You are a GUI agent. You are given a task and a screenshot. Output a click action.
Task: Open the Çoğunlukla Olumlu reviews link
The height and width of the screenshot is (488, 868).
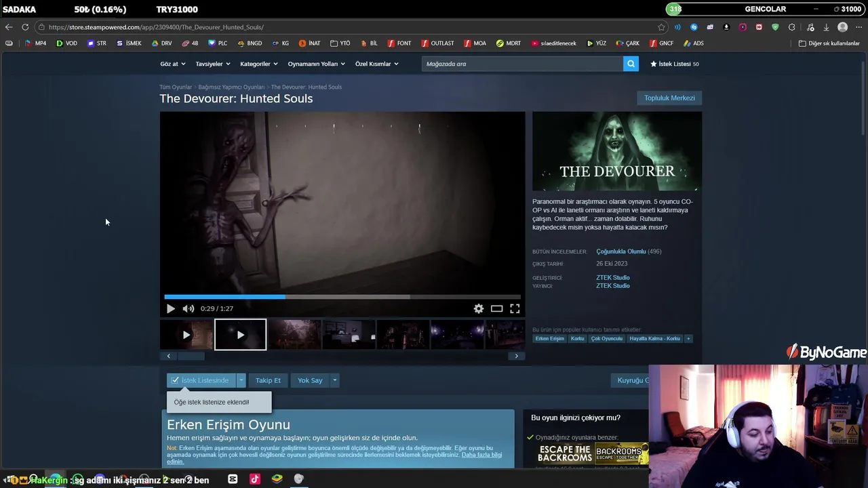(x=620, y=251)
